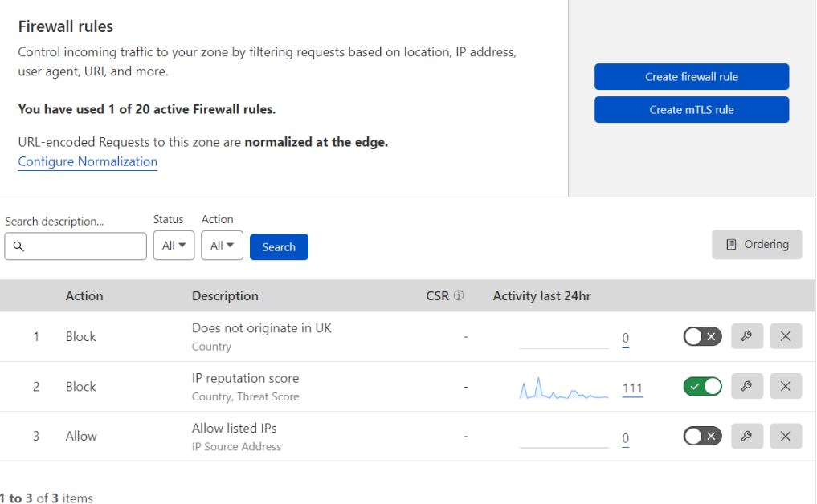Select the 'IP reputation score' description text
The image size is (817, 504).
coord(245,378)
